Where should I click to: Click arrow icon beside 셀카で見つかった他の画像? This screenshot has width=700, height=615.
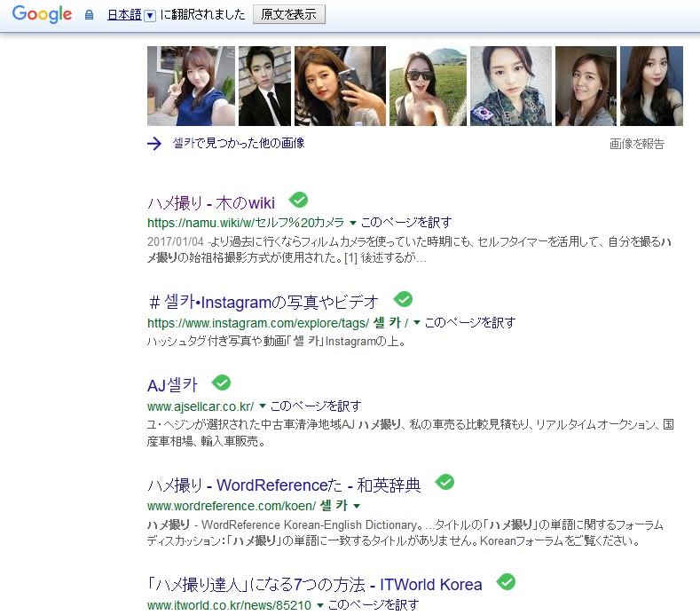pos(154,144)
